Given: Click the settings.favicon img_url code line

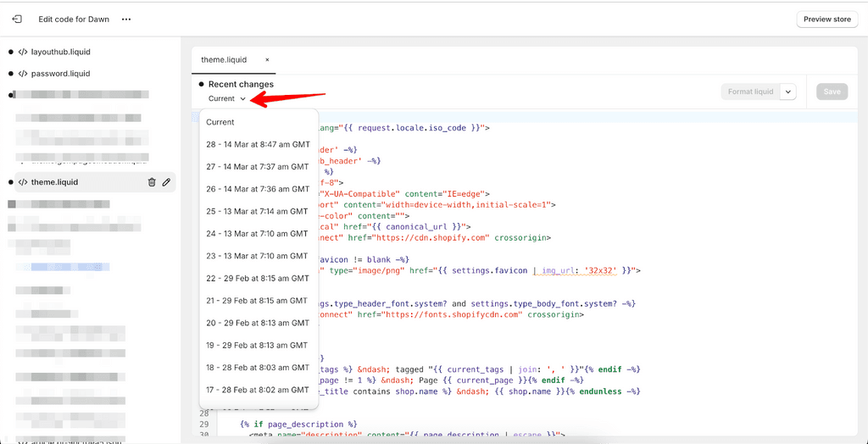Looking at the screenshot, I should [480, 270].
